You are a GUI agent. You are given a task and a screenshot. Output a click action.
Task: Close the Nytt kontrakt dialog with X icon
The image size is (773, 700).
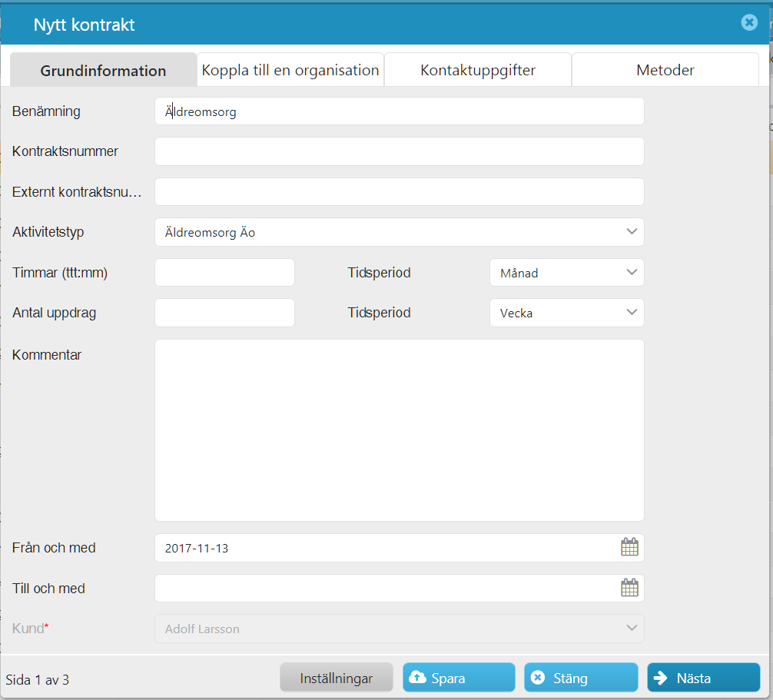[x=749, y=22]
